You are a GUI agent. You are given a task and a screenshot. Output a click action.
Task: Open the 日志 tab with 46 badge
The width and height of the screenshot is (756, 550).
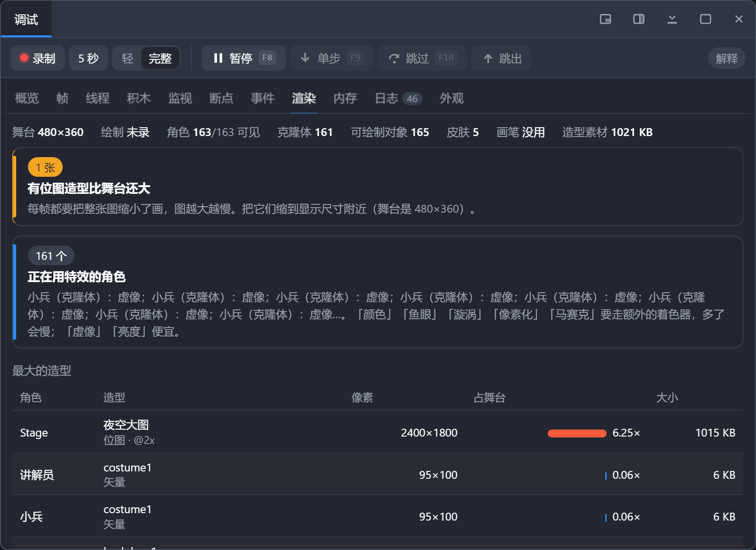[398, 98]
